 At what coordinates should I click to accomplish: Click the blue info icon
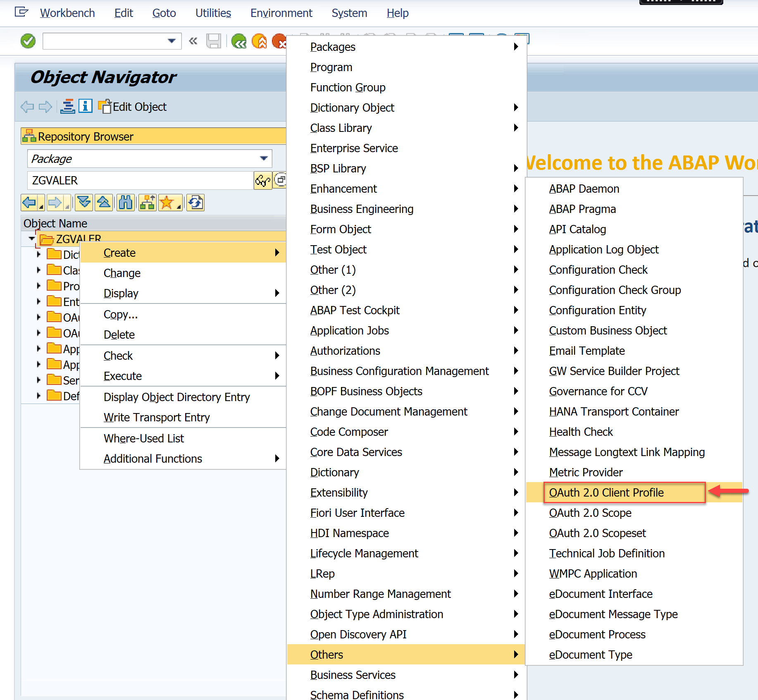(x=85, y=107)
